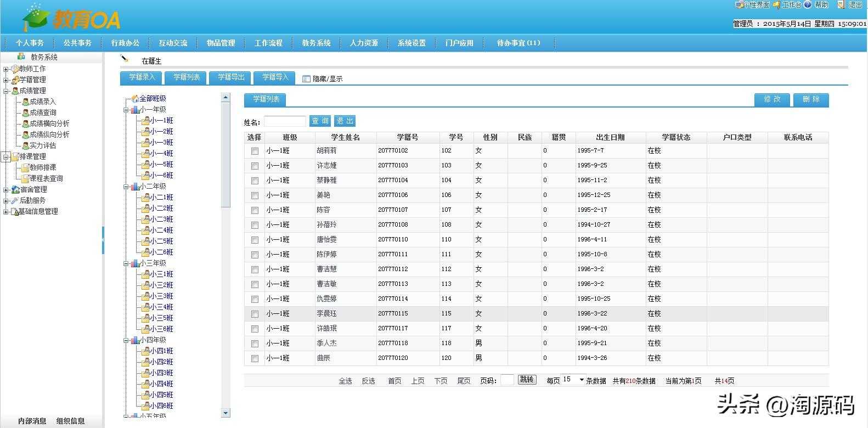
Task: Check the box for student 胡莉莉
Action: click(x=255, y=151)
